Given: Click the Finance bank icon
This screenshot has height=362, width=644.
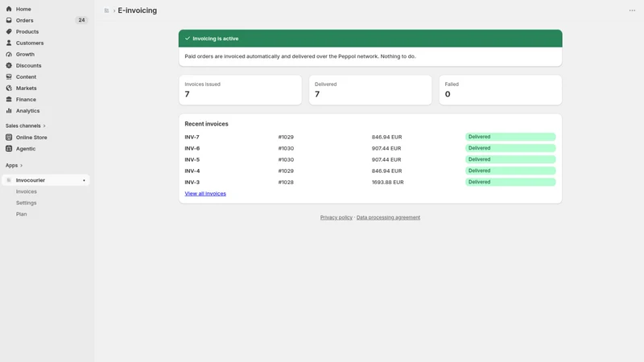Looking at the screenshot, I should coord(9,99).
